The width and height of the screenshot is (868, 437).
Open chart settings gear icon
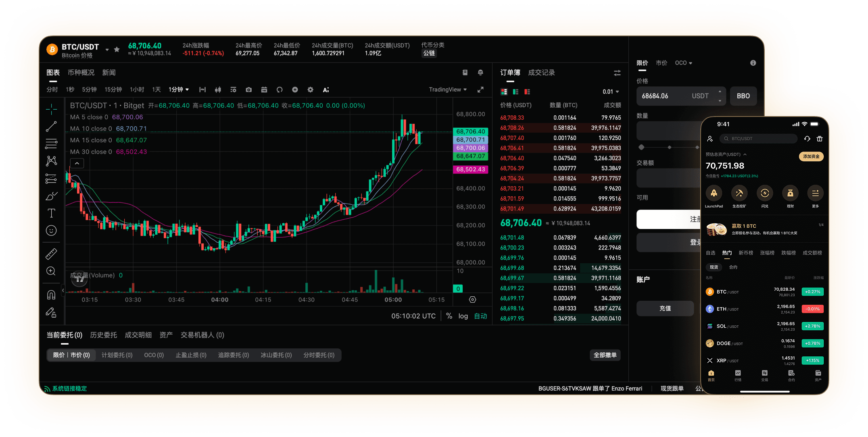(310, 89)
